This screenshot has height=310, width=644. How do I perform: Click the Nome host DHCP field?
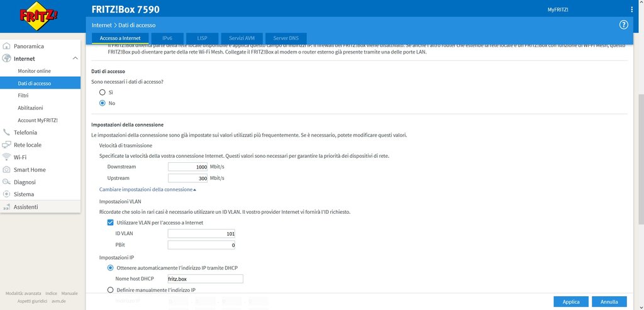206,279
